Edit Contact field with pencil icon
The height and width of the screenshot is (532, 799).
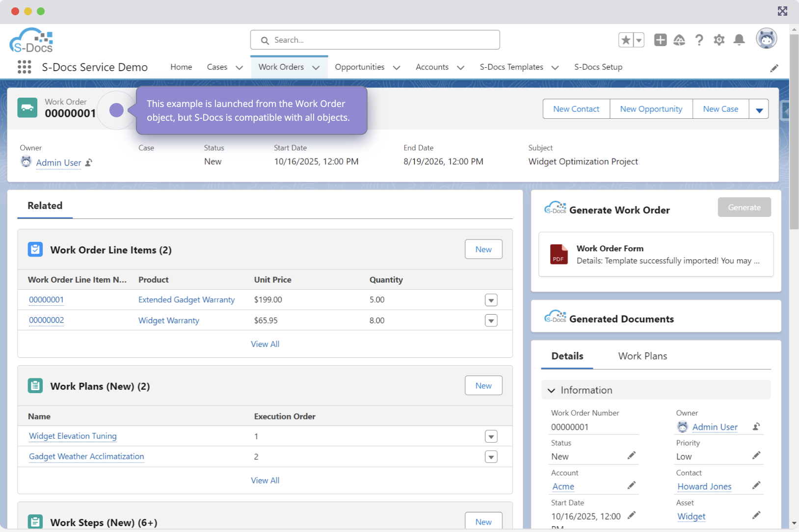pyautogui.click(x=756, y=485)
